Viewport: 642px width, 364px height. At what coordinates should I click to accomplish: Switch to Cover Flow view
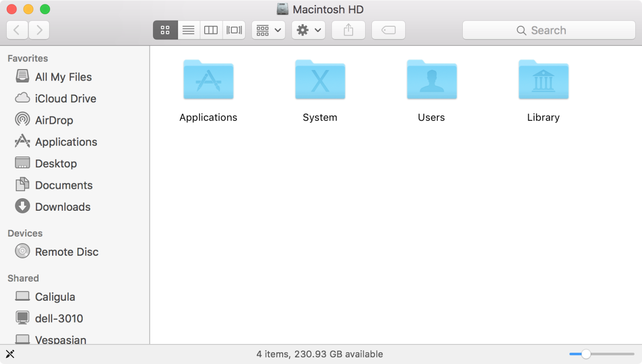234,30
